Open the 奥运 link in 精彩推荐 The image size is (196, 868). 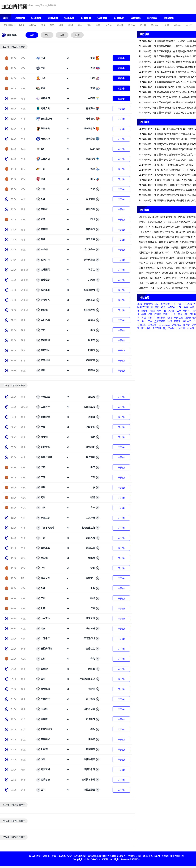(x=157, y=307)
